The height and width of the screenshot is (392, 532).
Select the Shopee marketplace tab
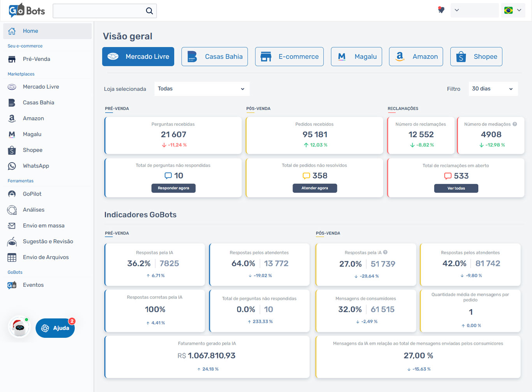pyautogui.click(x=476, y=57)
